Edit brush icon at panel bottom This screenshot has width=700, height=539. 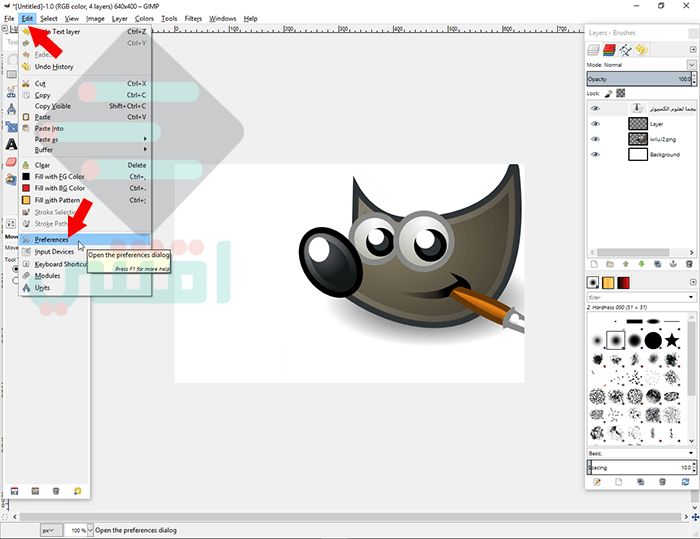597,482
